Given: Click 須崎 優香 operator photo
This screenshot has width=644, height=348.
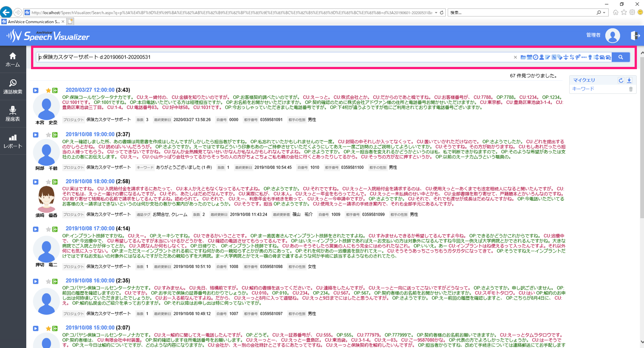Looking at the screenshot, I should point(46,200).
